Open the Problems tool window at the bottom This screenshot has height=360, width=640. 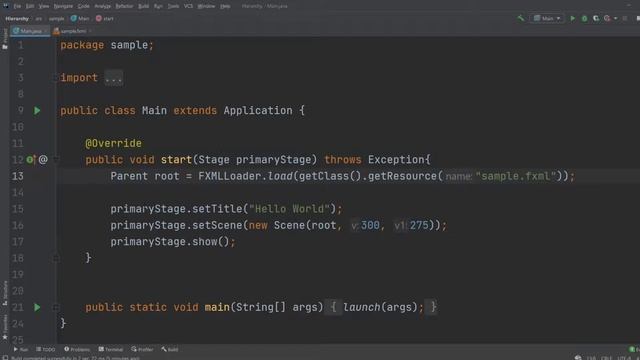pyautogui.click(x=77, y=349)
